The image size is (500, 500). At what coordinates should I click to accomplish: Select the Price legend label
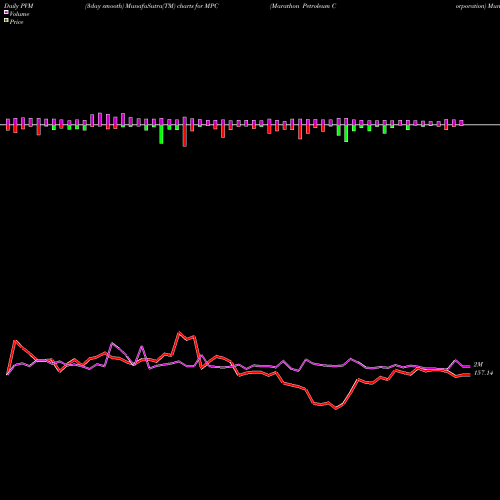(16, 22)
